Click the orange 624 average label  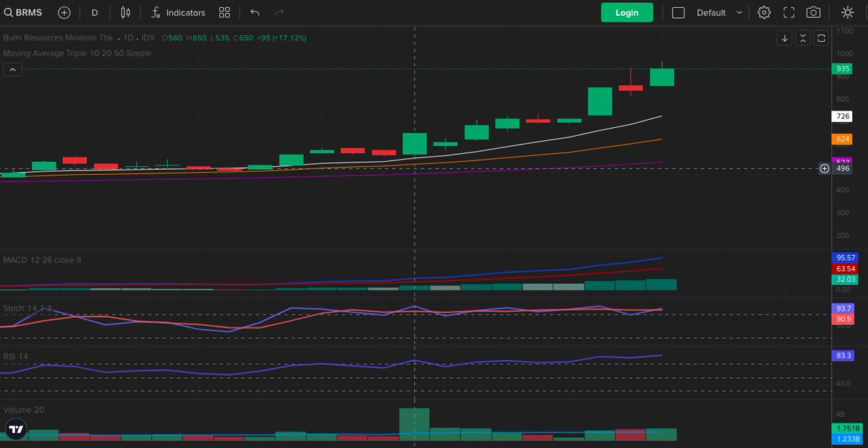843,139
